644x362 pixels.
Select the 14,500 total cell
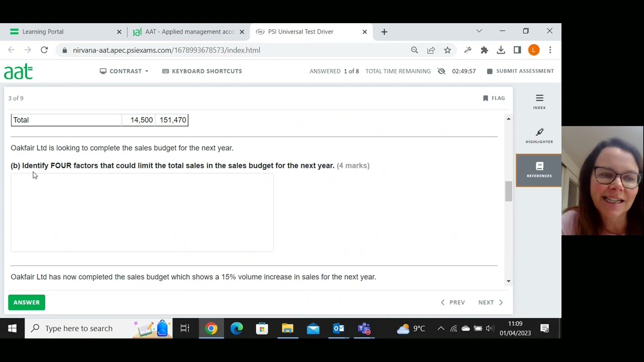(x=139, y=120)
